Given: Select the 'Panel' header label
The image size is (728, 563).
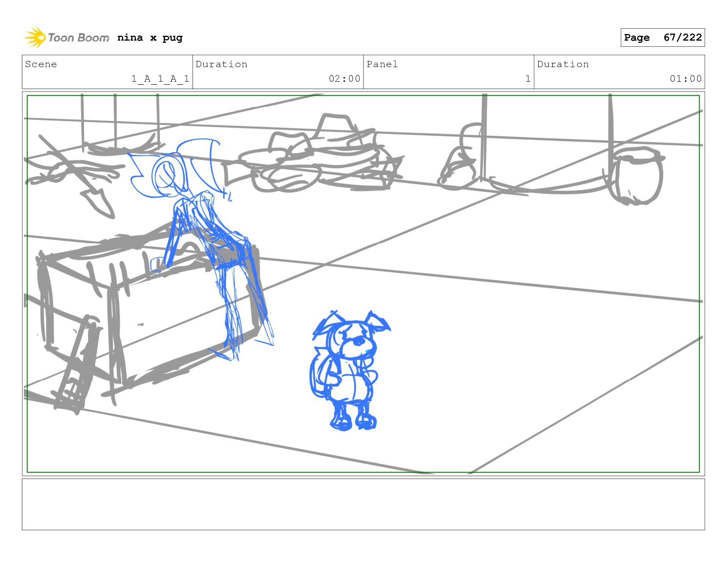Looking at the screenshot, I should pos(382,64).
